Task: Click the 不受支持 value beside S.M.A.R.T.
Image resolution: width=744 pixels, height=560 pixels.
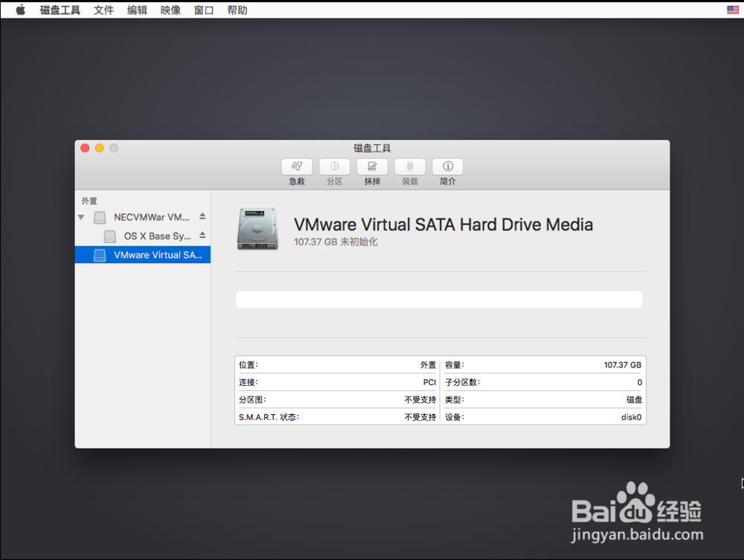Action: [420, 417]
